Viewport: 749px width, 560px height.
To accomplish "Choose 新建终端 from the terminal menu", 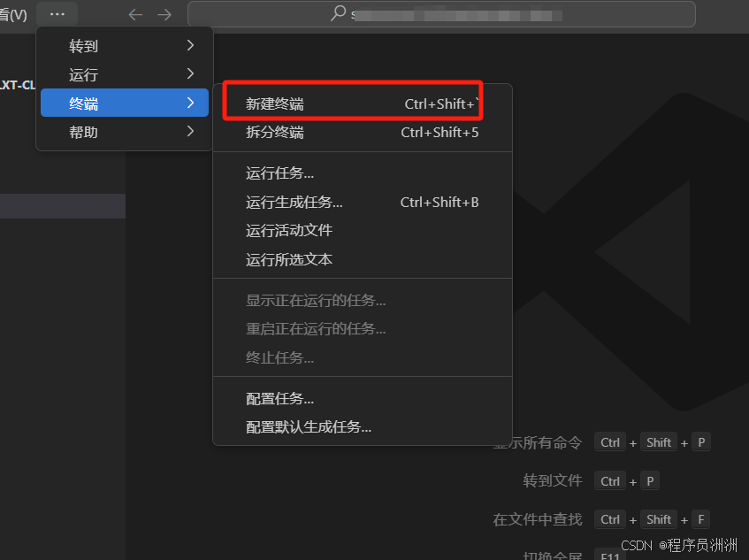I will [363, 104].
